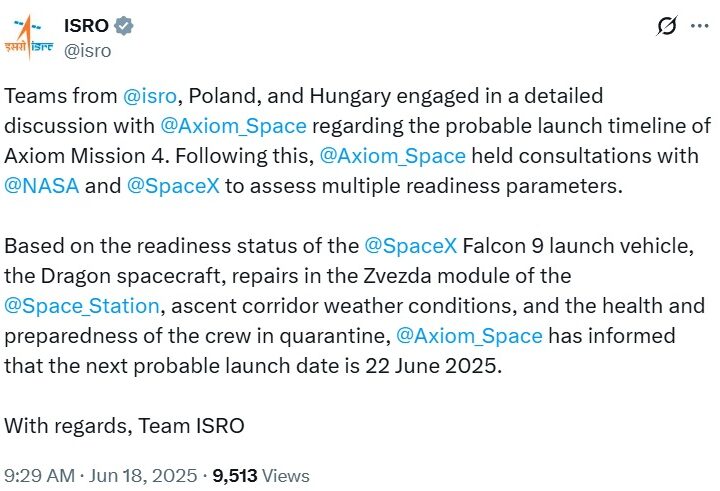This screenshot has width=720, height=491.
Task: Open @Axiom_Space mention after 'discussion with'
Action: click(233, 126)
